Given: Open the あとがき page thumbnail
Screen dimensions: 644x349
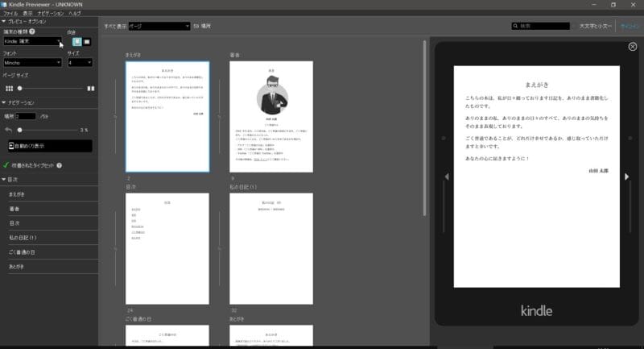Looking at the screenshot, I should click(271, 335).
